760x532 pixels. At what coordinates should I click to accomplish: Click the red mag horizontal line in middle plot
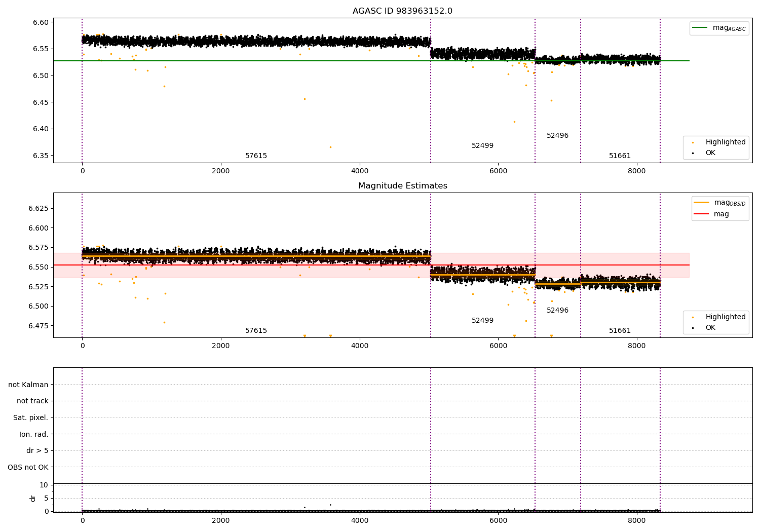pyautogui.click(x=371, y=265)
